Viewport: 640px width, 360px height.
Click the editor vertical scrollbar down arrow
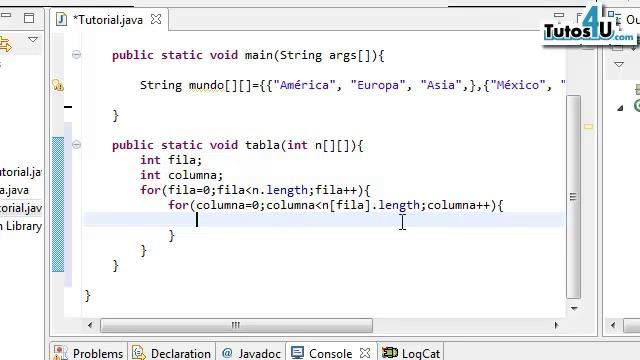[574, 308]
